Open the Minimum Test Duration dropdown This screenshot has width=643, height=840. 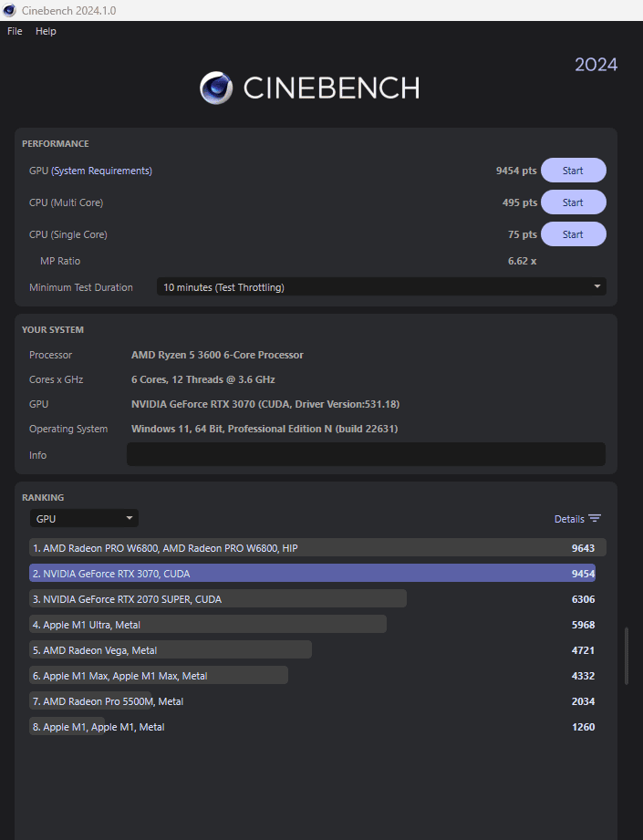click(381, 286)
